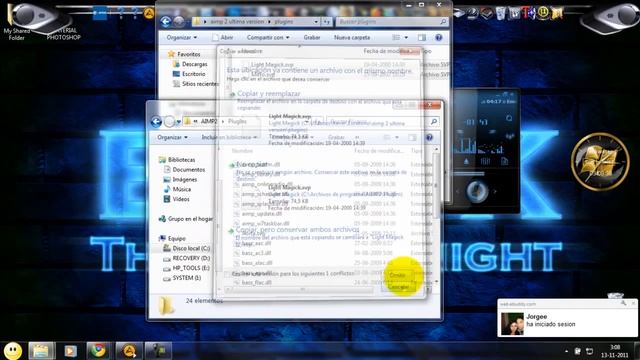Click Abrir in the rear window toolbar

(223, 38)
